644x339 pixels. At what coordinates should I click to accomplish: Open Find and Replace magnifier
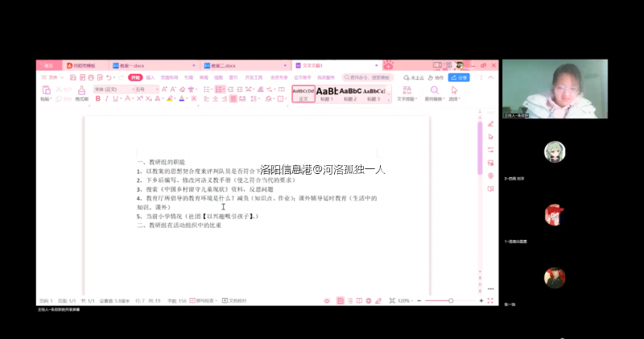434,90
